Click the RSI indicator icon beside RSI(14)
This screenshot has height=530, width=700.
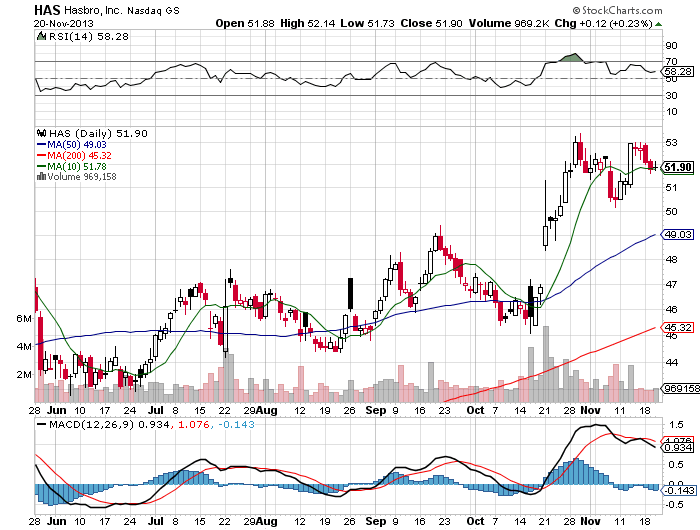click(x=41, y=36)
